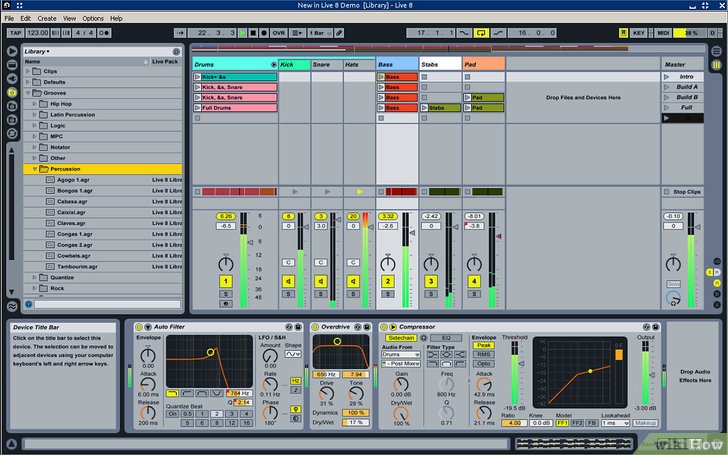
Task: Toggle the Punch-Out switch
Action: pos(498,33)
